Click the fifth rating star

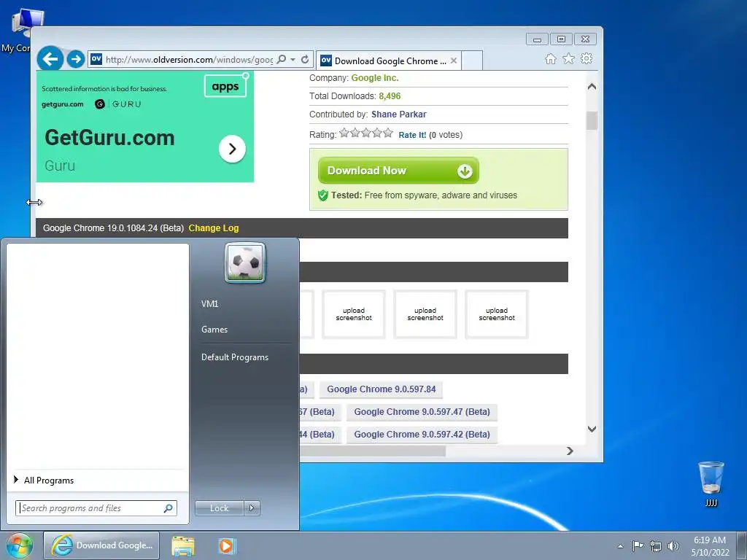point(388,133)
